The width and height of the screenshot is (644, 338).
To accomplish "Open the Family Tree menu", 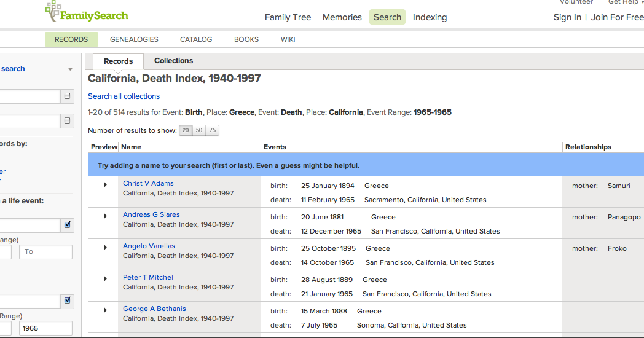I will (x=288, y=17).
